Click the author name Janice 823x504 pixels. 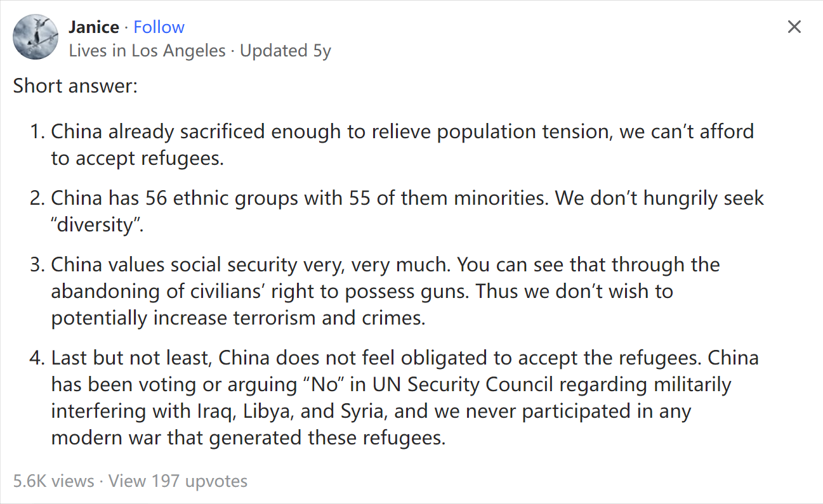(x=94, y=27)
